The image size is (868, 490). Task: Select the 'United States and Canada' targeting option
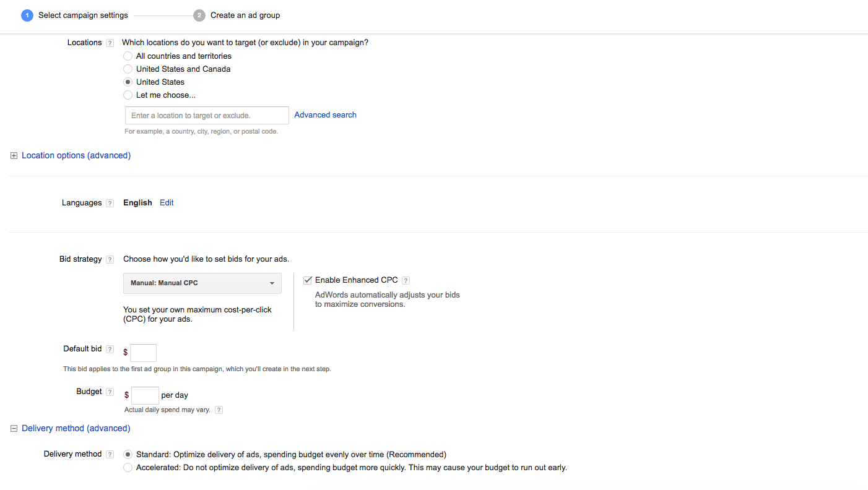[x=128, y=69]
